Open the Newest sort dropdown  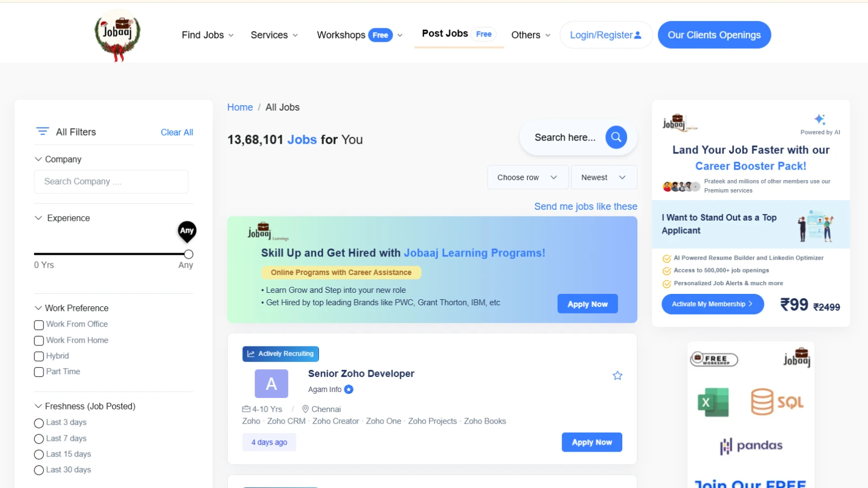coord(604,177)
